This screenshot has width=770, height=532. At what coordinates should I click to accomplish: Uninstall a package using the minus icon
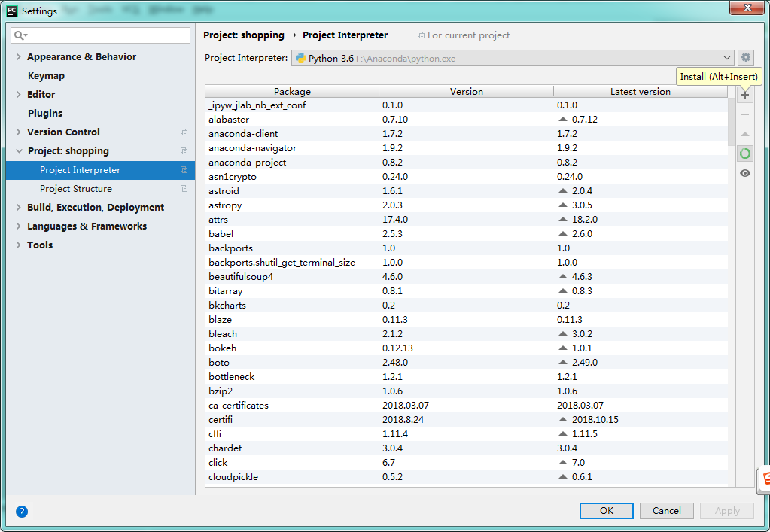coord(744,114)
